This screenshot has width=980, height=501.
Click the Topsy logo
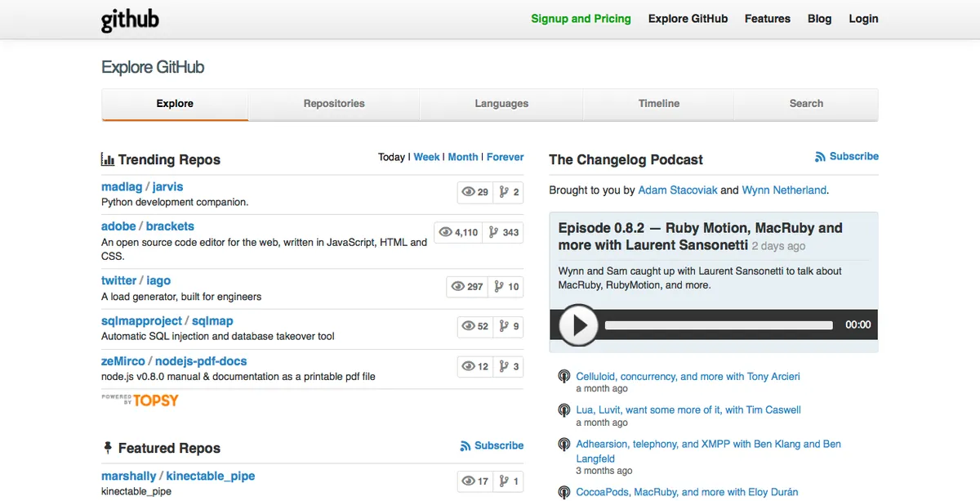point(140,400)
